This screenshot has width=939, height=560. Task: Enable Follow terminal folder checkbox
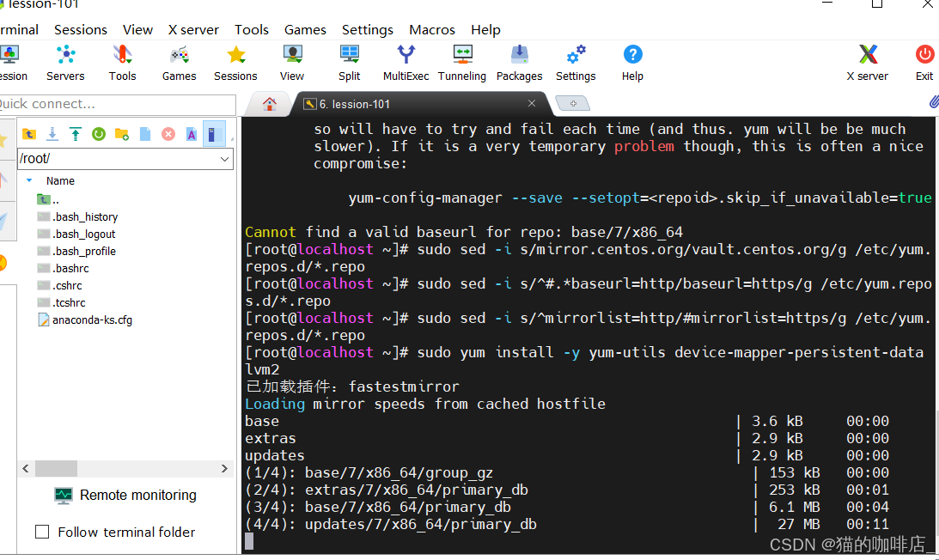tap(42, 532)
